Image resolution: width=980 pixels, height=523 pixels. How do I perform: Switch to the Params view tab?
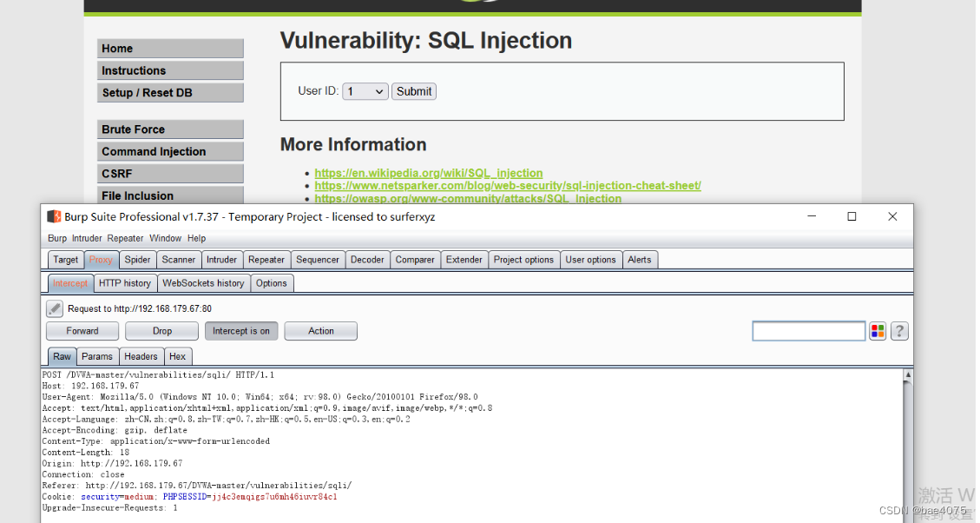coord(97,356)
